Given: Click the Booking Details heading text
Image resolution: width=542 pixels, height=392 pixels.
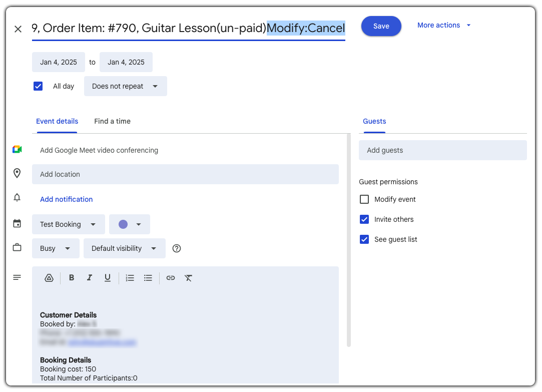Looking at the screenshot, I should 66,360.
